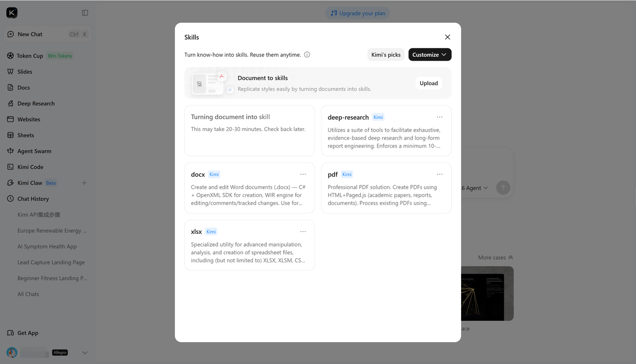Click the Agent Swarm sidebar icon
This screenshot has height=364, width=636.
point(10,151)
